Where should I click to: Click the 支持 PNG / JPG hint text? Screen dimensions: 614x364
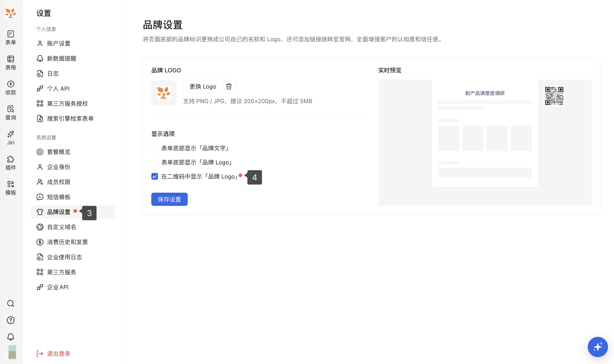click(248, 101)
